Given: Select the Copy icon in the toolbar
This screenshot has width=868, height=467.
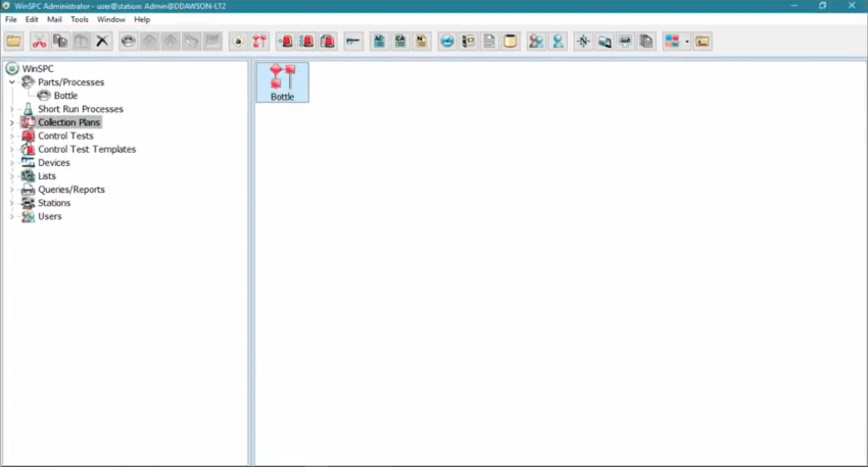Looking at the screenshot, I should pyautogui.click(x=60, y=41).
